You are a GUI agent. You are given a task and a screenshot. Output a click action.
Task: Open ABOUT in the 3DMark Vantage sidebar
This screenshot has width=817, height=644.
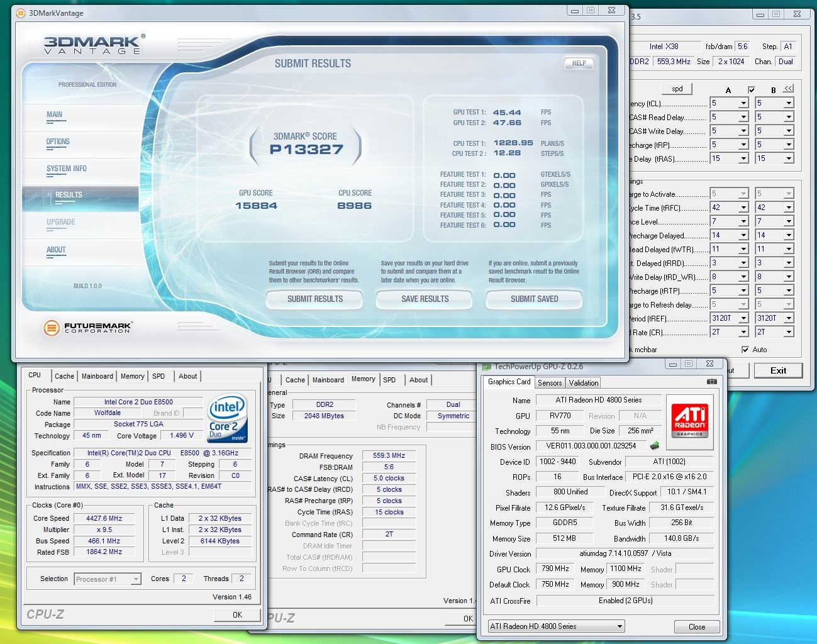point(56,250)
